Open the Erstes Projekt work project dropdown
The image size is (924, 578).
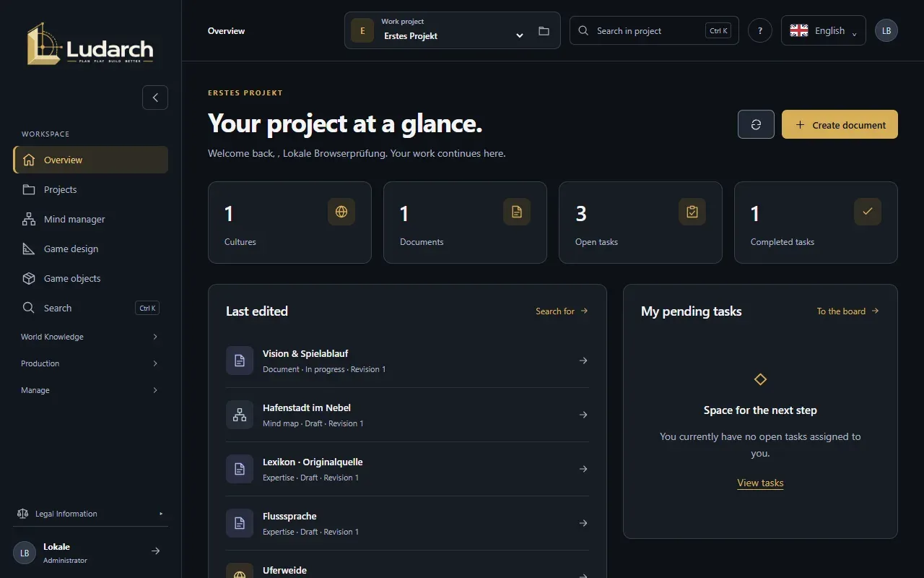(x=453, y=30)
